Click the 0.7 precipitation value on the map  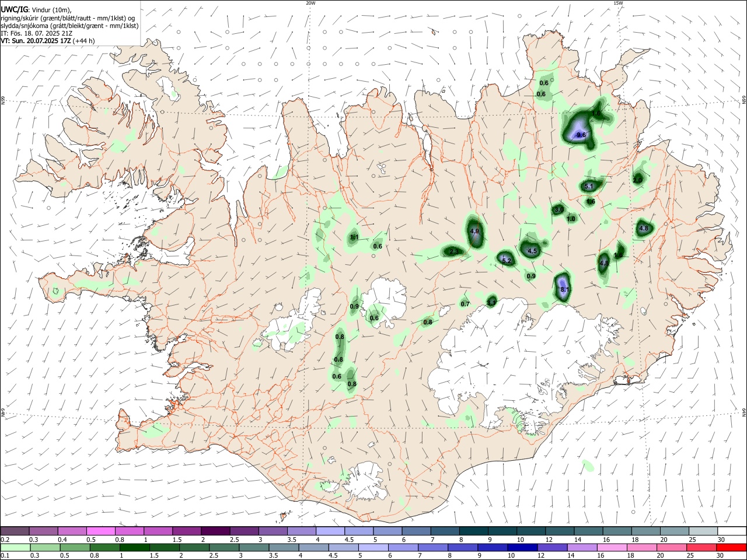point(465,304)
